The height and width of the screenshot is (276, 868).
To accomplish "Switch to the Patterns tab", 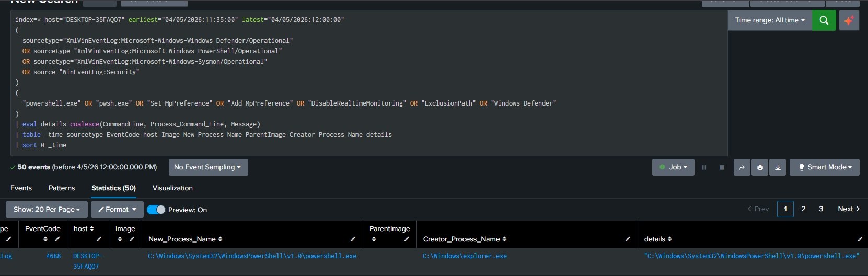I will tap(62, 188).
